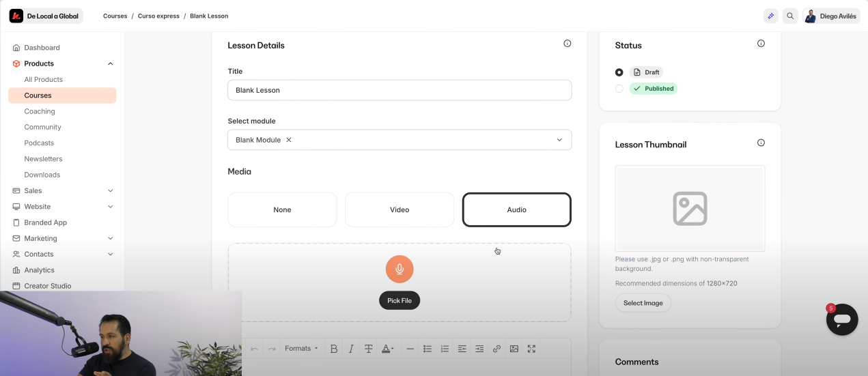Screen dimensions: 868x376
Task: Click the Dashboard home icon
Action: pos(16,48)
